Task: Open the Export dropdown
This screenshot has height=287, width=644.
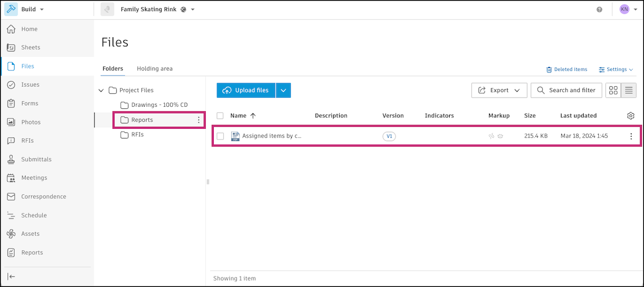Action: click(499, 91)
